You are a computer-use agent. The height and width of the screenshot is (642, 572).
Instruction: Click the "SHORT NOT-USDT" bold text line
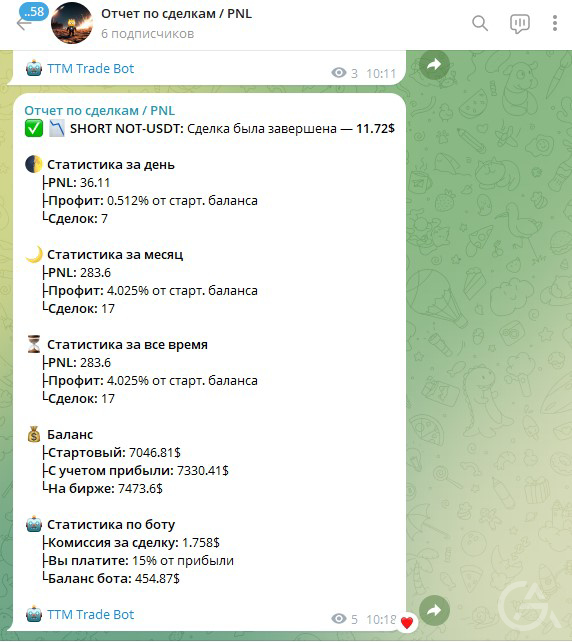click(x=127, y=129)
